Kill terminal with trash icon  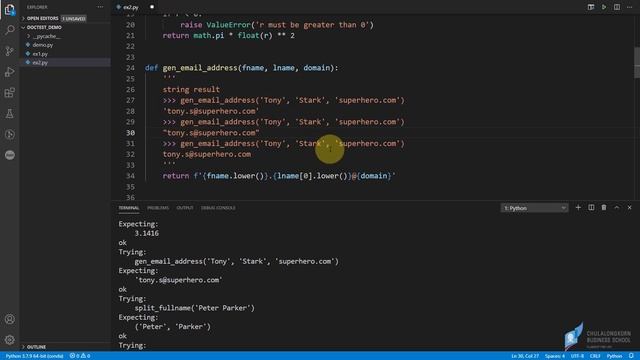[604, 208]
